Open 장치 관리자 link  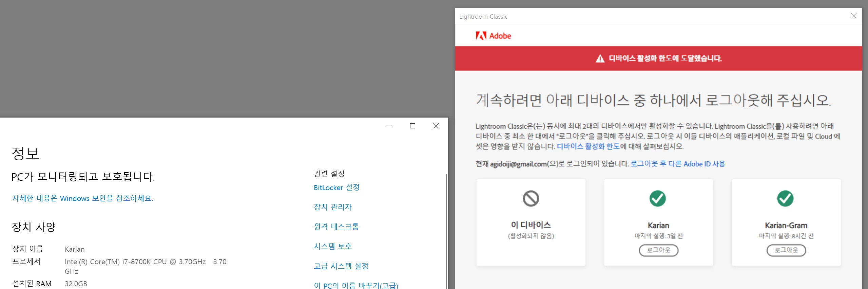(x=333, y=207)
